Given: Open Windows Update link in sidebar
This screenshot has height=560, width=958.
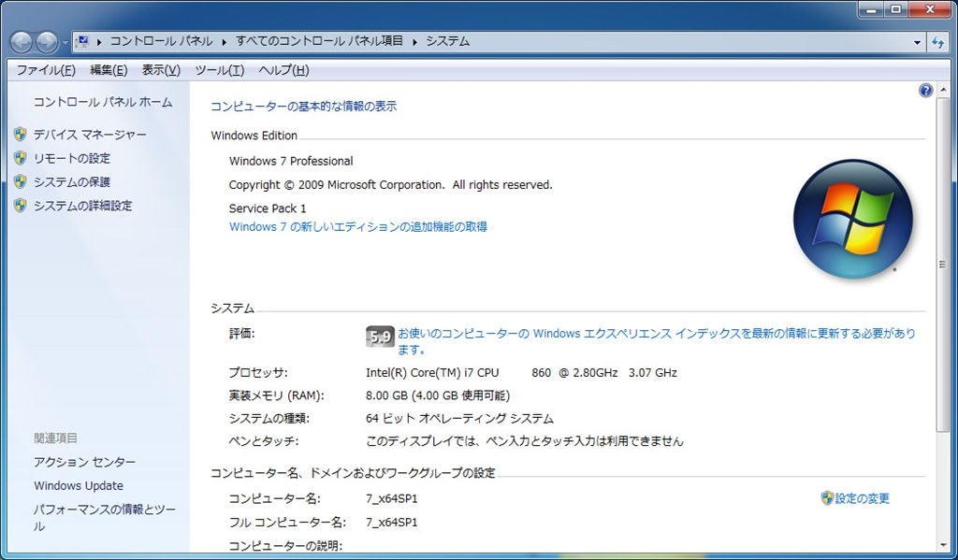Looking at the screenshot, I should point(79,485).
